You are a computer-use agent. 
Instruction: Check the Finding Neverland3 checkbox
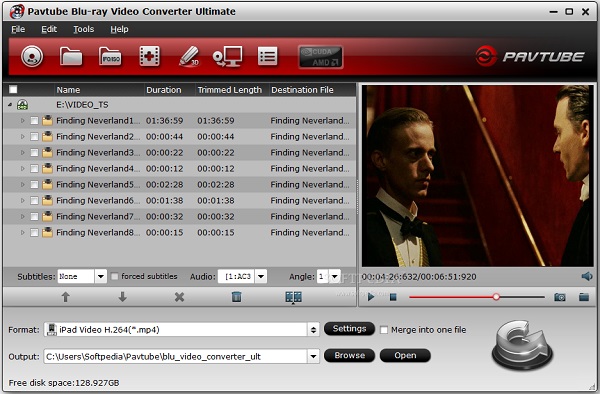(x=34, y=153)
